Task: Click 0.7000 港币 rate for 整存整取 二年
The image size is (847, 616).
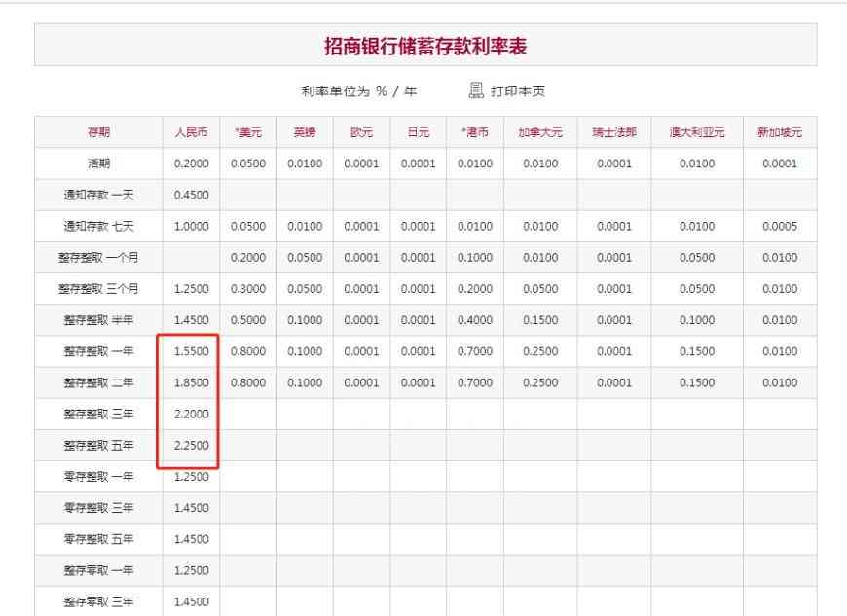Action: click(475, 382)
